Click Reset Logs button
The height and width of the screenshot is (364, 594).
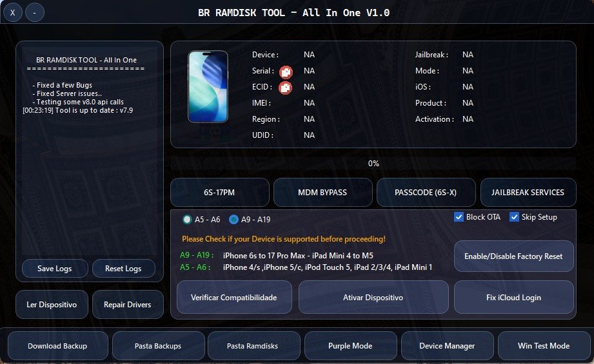(x=123, y=268)
